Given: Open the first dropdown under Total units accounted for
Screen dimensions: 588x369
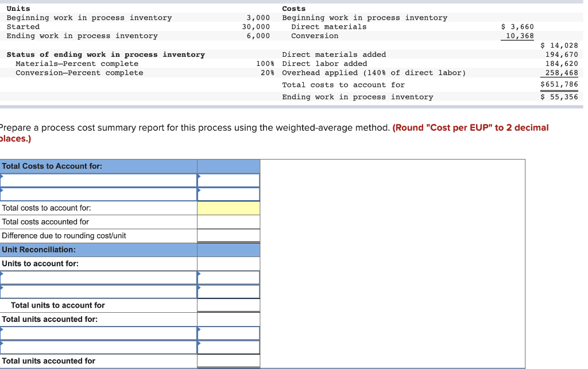Looking at the screenshot, I should 98,333.
